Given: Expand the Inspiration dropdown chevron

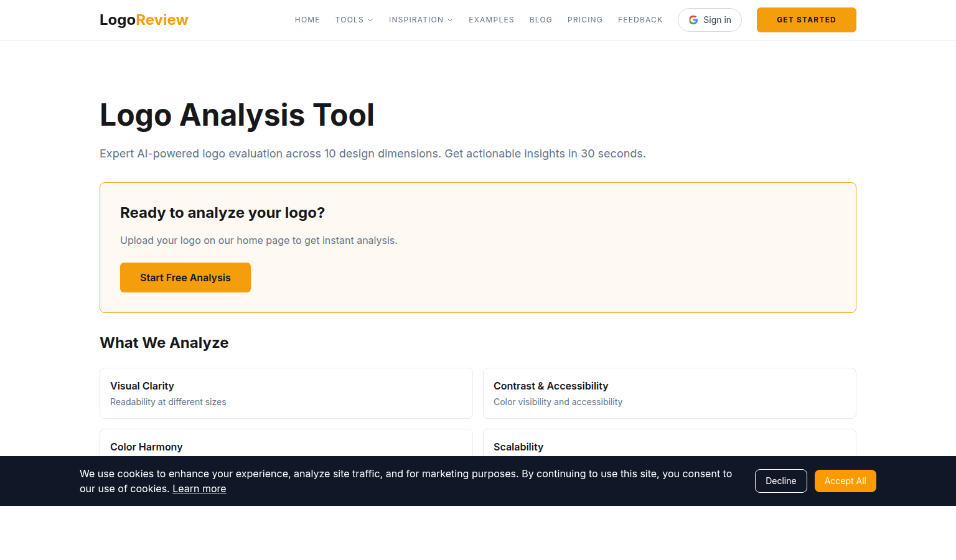Looking at the screenshot, I should point(450,20).
